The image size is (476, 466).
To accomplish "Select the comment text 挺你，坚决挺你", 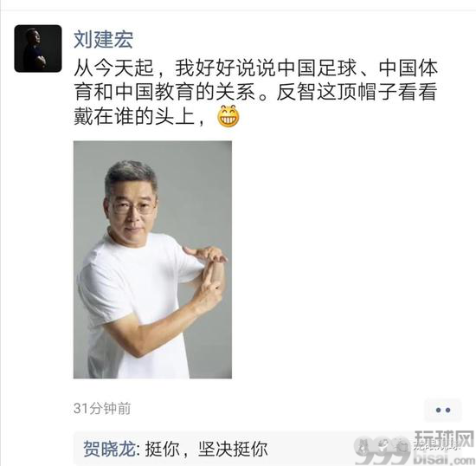I will (x=207, y=449).
